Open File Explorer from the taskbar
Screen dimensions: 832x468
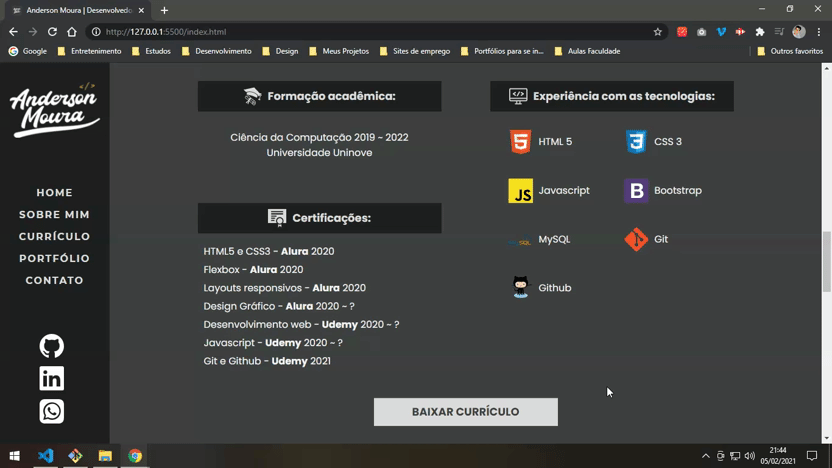[x=105, y=456]
